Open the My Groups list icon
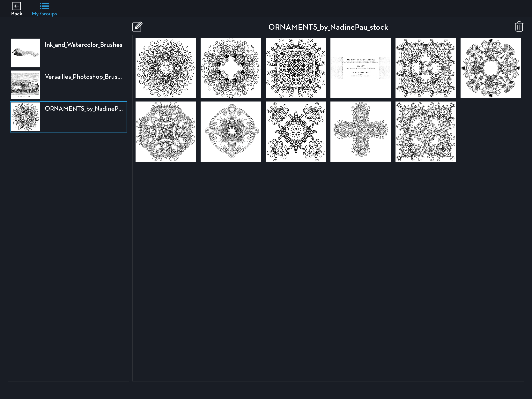Image resolution: width=532 pixels, height=399 pixels. 44,6
